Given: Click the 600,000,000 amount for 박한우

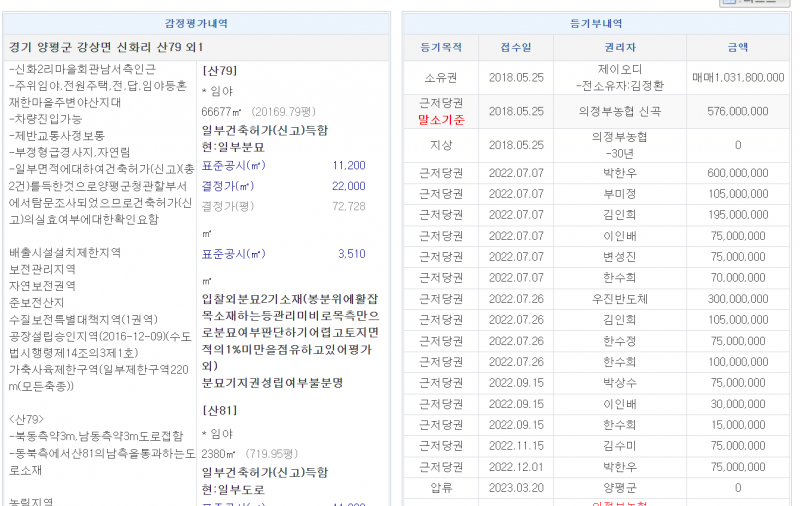Looking at the screenshot, I should pos(737,172).
